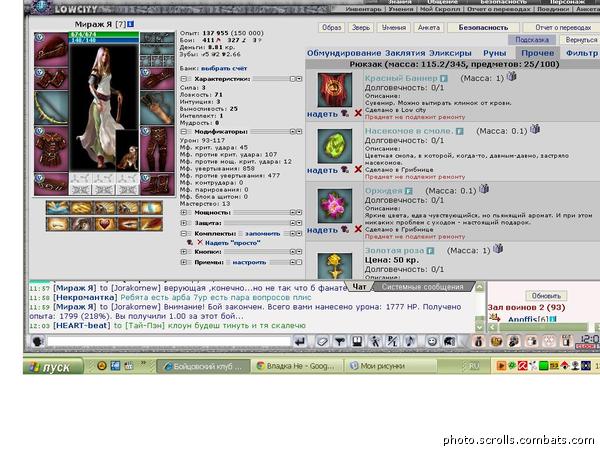Image resolution: width=600 pixels, height=450 pixels.
Task: Click the bow weapon slot
Action: (51, 108)
